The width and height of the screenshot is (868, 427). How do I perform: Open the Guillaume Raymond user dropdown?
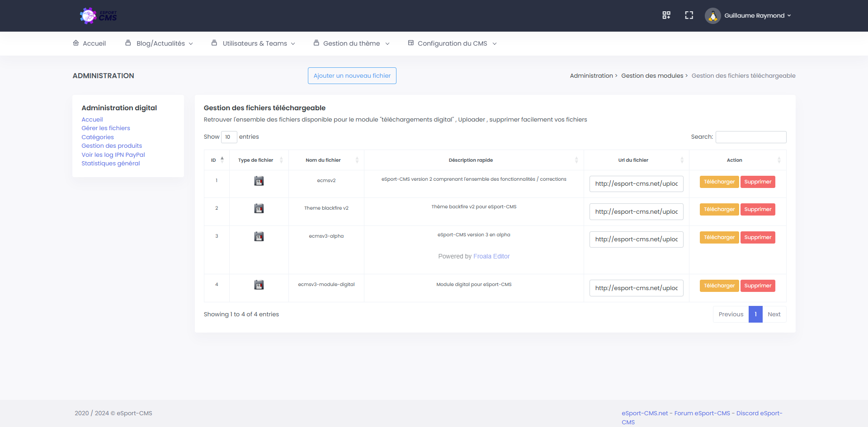[x=757, y=15]
